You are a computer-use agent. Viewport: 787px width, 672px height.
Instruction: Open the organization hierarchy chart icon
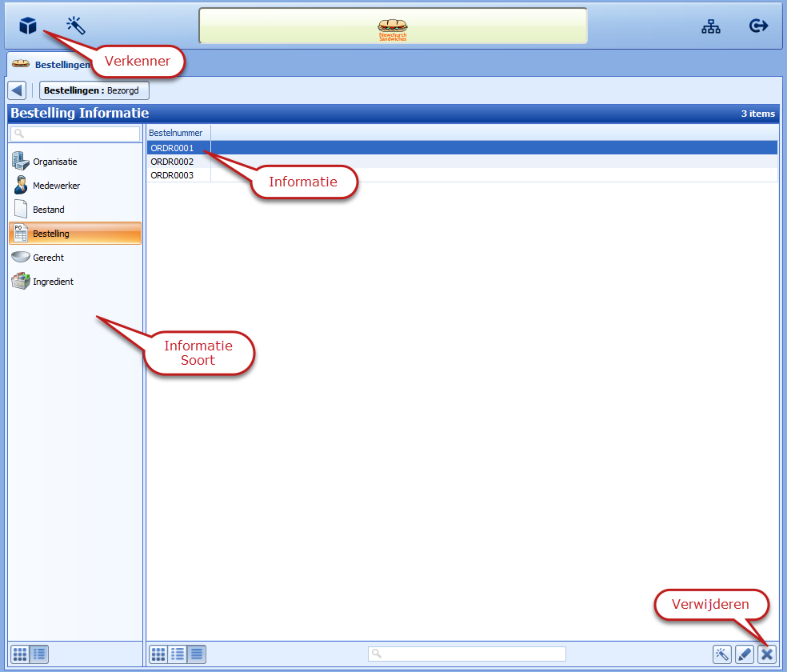(711, 26)
